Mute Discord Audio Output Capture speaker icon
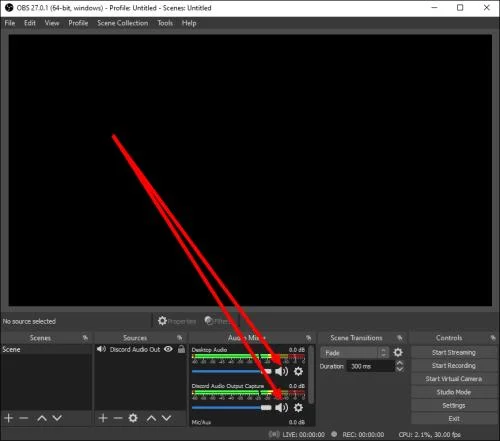500x441 pixels. pyautogui.click(x=281, y=407)
